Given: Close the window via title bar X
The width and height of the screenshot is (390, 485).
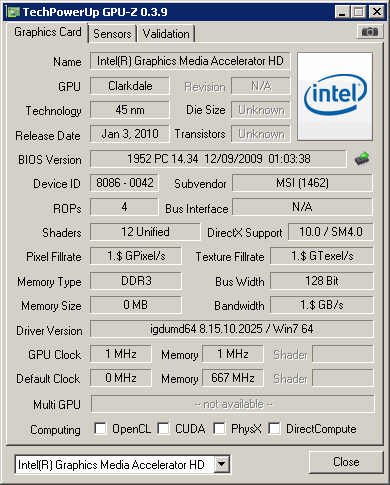Looking at the screenshot, I should pyautogui.click(x=377, y=12).
